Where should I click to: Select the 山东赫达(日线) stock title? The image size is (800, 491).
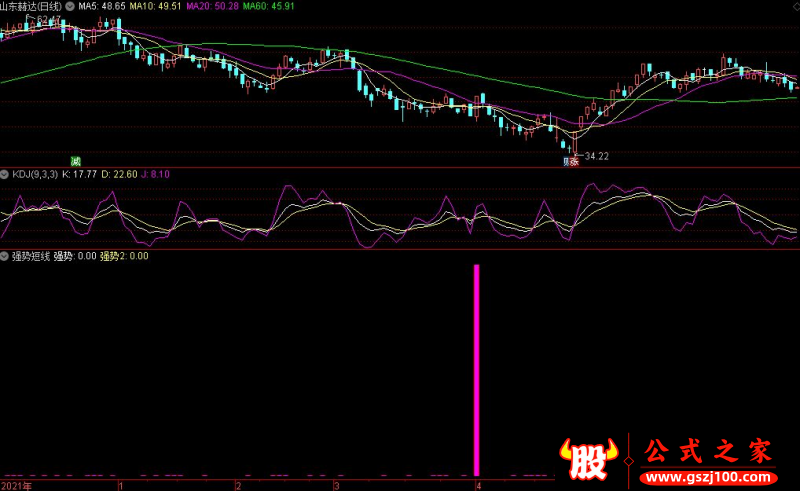pos(32,7)
